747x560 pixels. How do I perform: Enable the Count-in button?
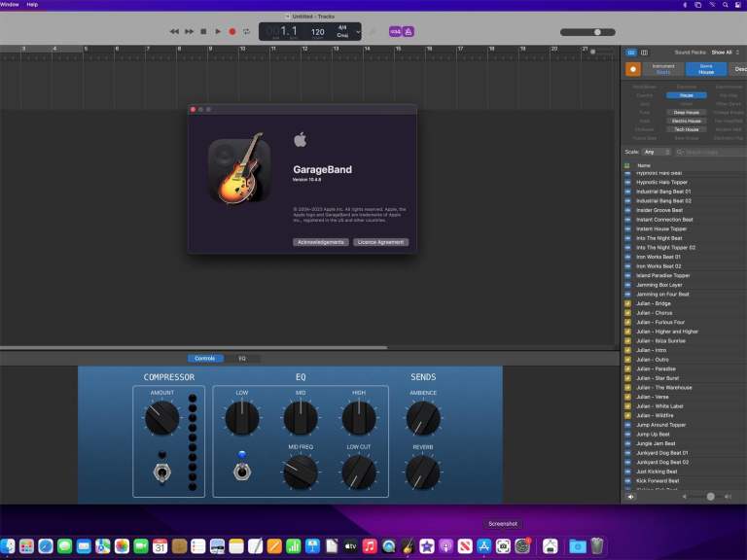pos(395,31)
